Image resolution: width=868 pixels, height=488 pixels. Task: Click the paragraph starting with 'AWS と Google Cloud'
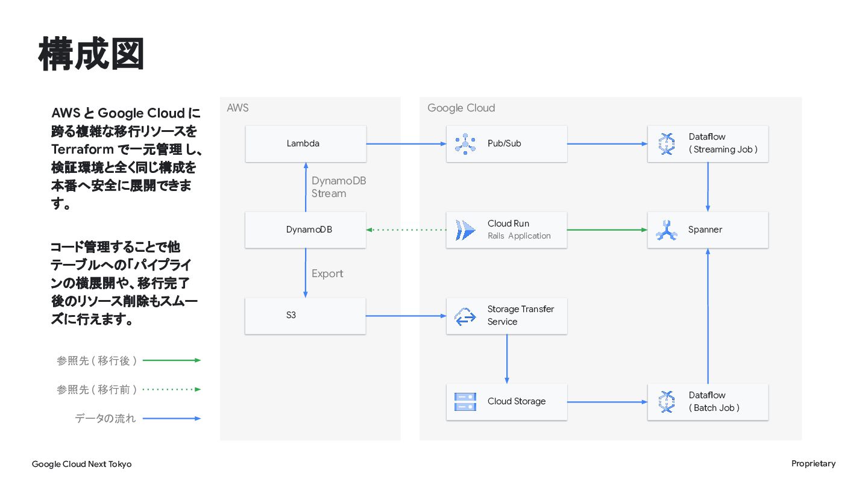coord(127,158)
